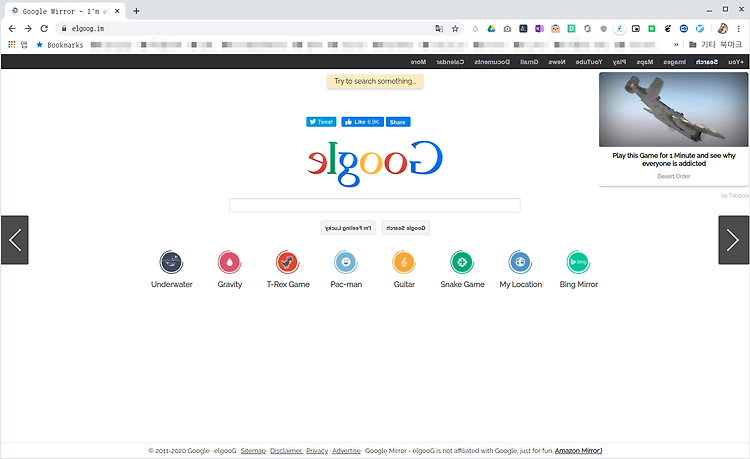Open mirrored Images in top bar
This screenshot has width=750, height=459.
[x=674, y=62]
